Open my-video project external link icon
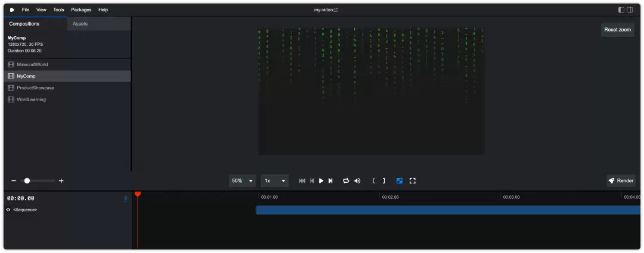This screenshot has height=253, width=644. pos(336,10)
